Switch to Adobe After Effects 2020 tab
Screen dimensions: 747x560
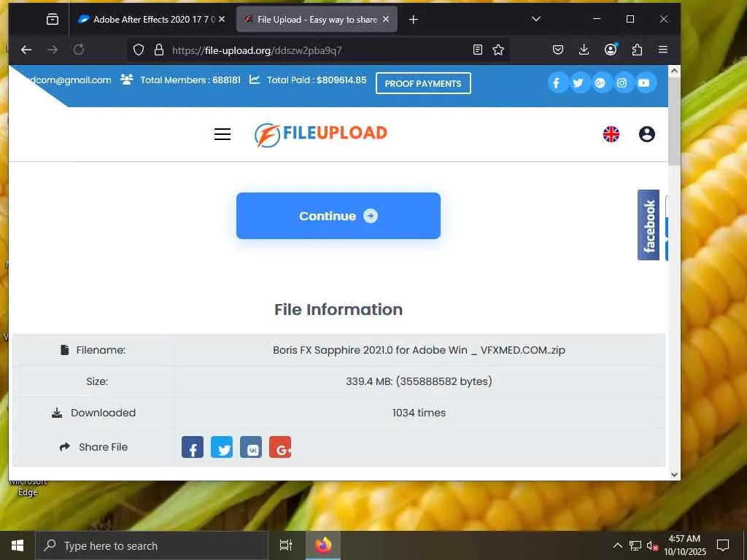tap(150, 19)
